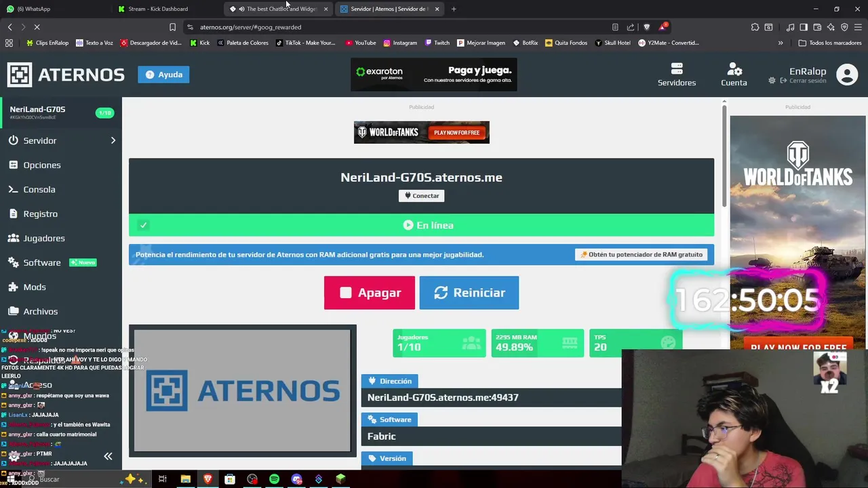This screenshot has width=868, height=488.
Task: Open the Ayuda help button
Action: (163, 75)
